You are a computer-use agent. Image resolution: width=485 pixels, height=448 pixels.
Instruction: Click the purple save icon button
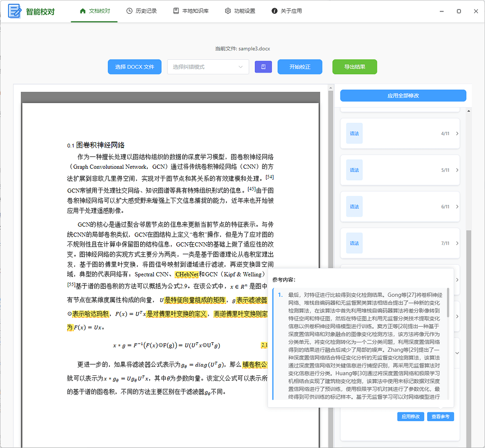[263, 67]
